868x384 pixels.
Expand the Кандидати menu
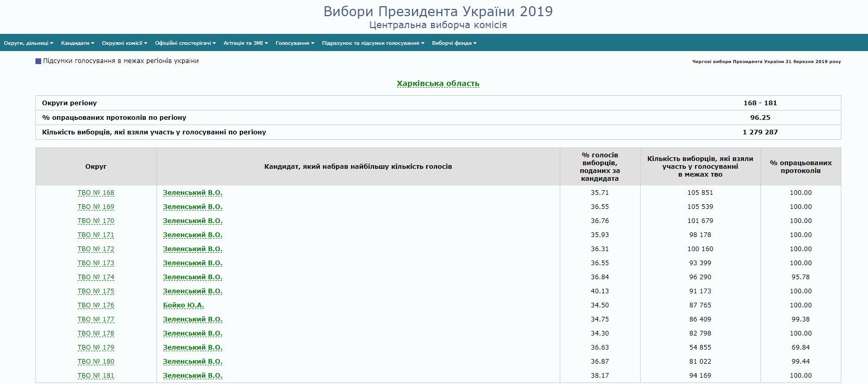click(77, 43)
